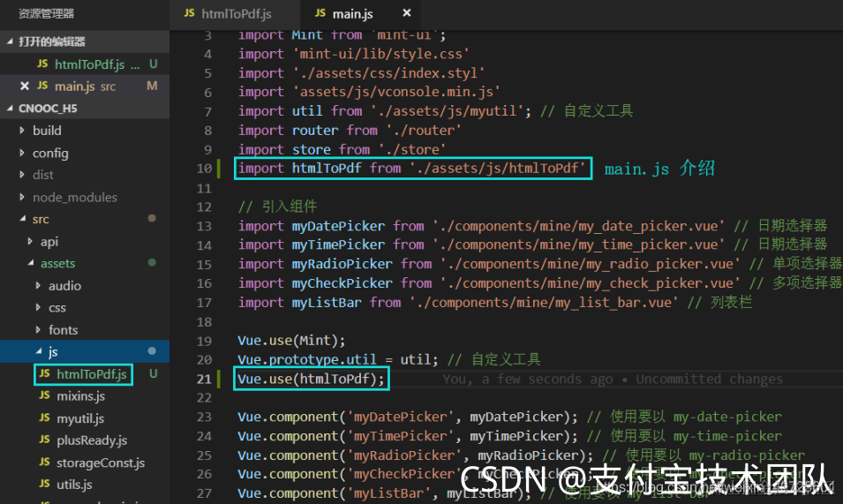Click JS file icon beside myutil.js

click(45, 417)
